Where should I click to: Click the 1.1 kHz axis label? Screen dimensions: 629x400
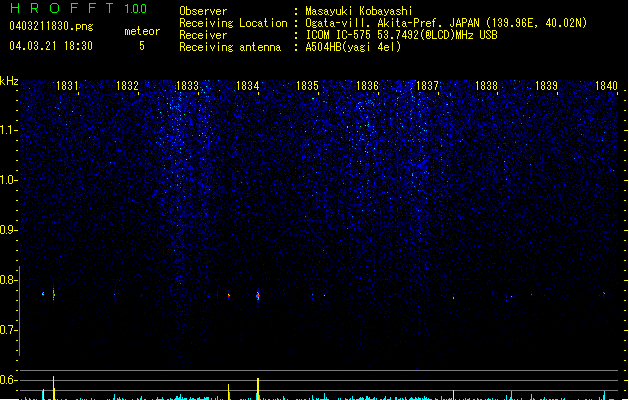click(x=8, y=130)
